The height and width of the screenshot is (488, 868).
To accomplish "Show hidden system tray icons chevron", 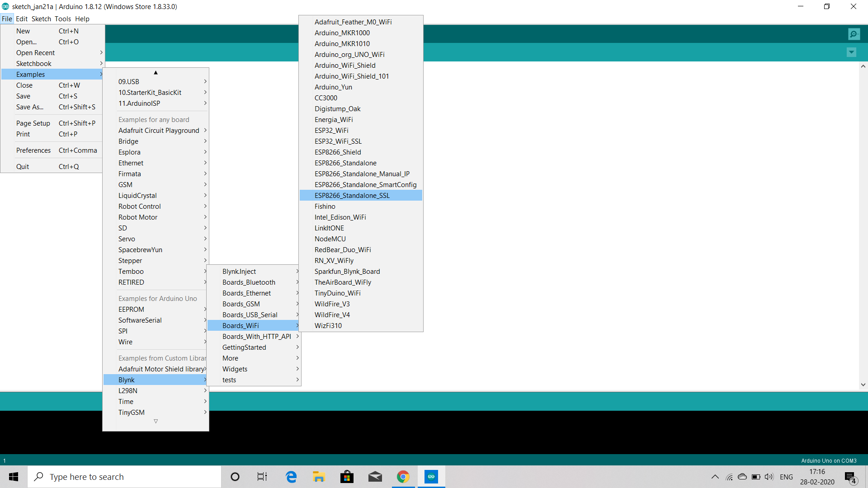I will point(715,477).
